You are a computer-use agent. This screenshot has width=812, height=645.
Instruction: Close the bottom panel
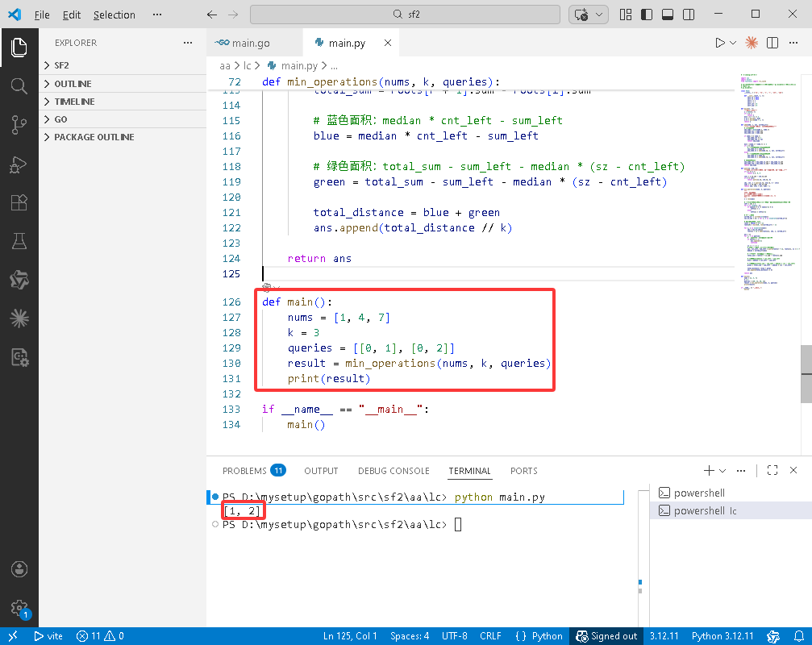pos(793,471)
